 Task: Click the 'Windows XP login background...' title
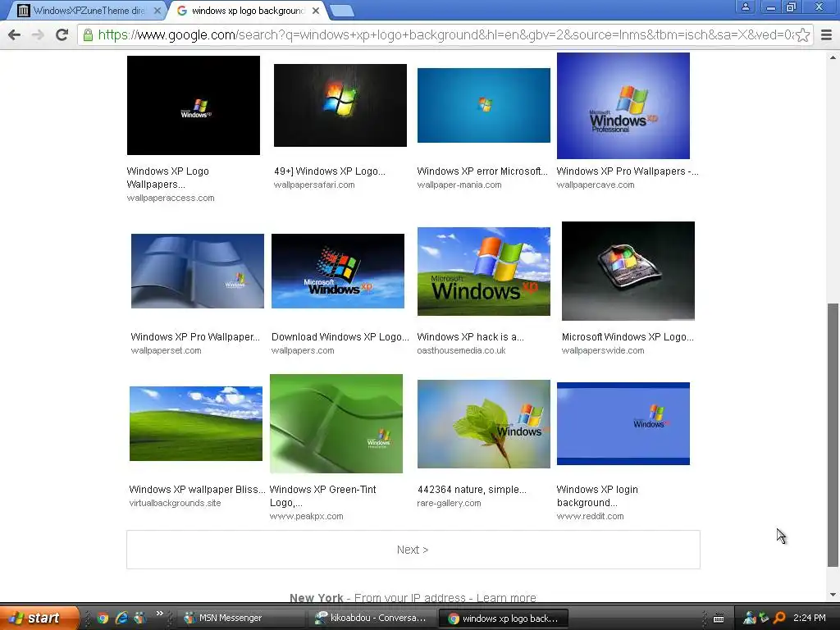tap(597, 496)
